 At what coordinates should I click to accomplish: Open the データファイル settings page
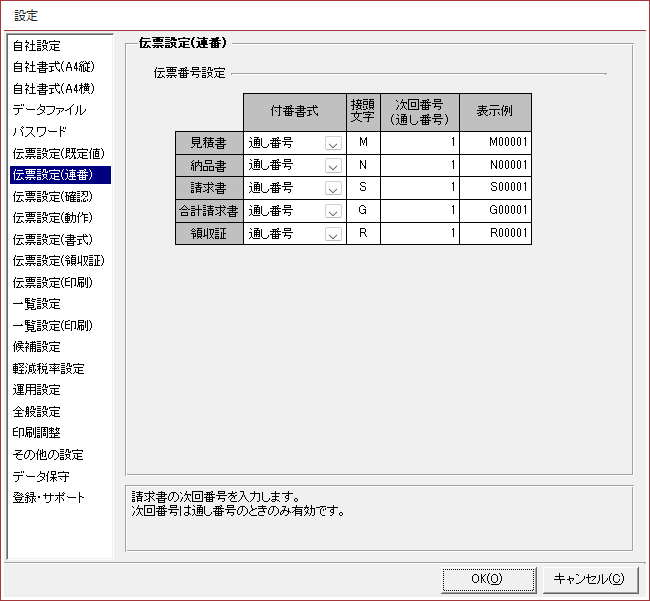pos(49,110)
